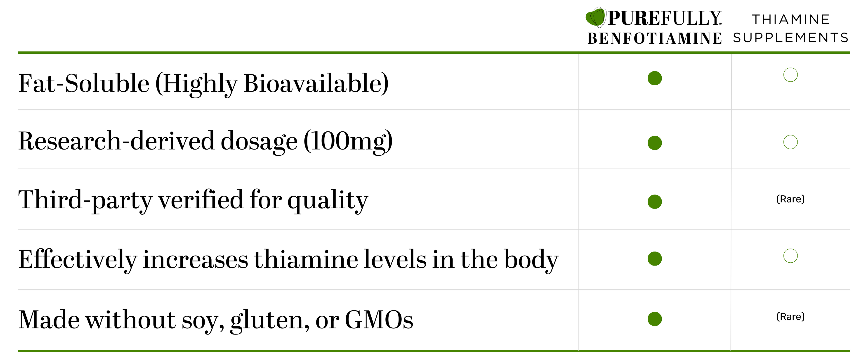Select the Third-party verified for quality label

tap(193, 200)
